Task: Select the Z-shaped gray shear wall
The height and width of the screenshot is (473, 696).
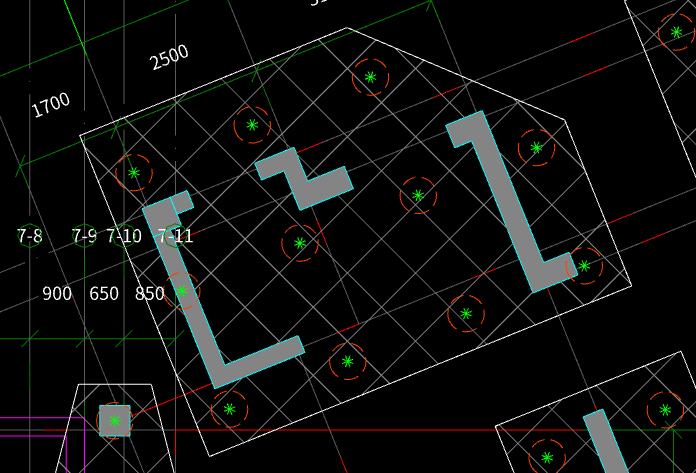Action: (x=304, y=180)
